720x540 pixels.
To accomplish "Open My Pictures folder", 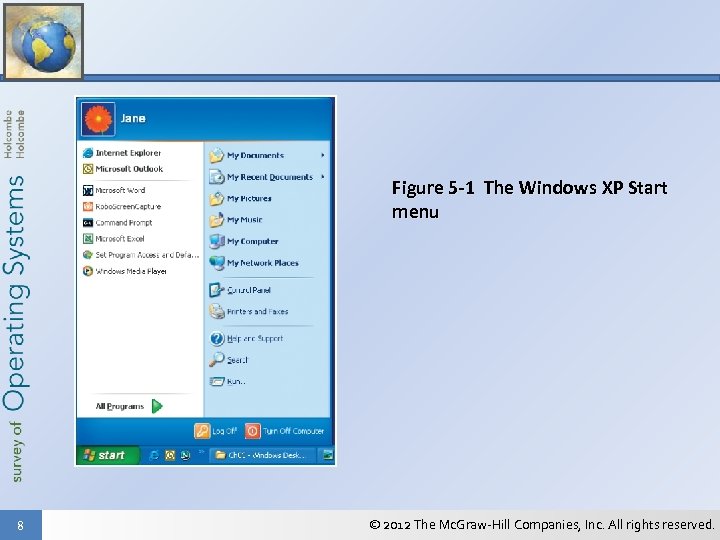I will click(240, 198).
